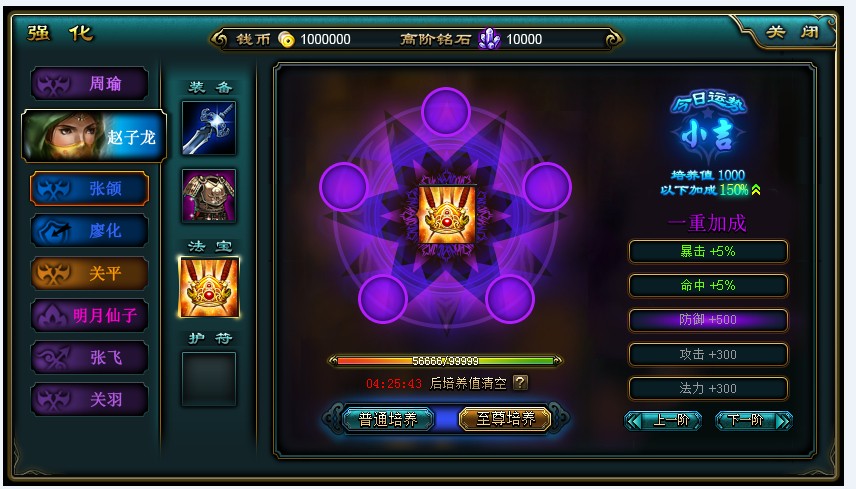
Task: Select hero 周瑜 from the list
Action: pos(90,84)
